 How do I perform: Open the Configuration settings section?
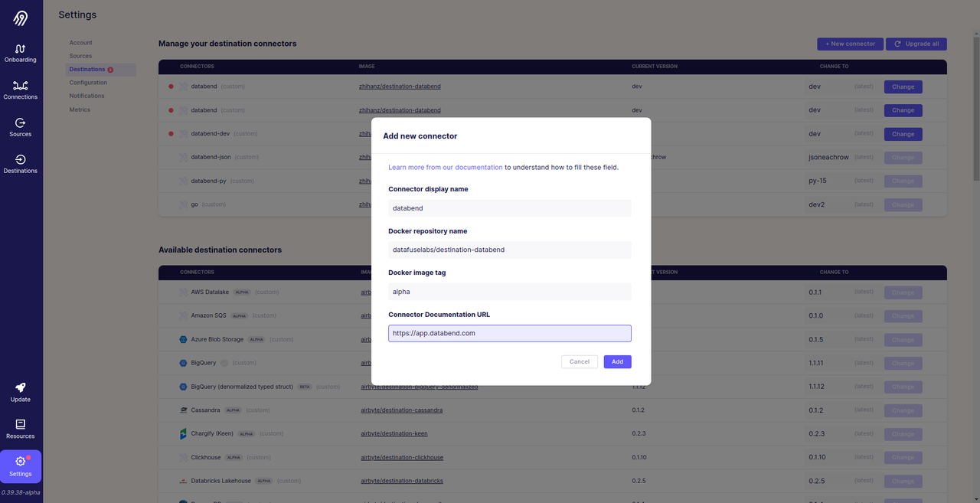(x=88, y=83)
